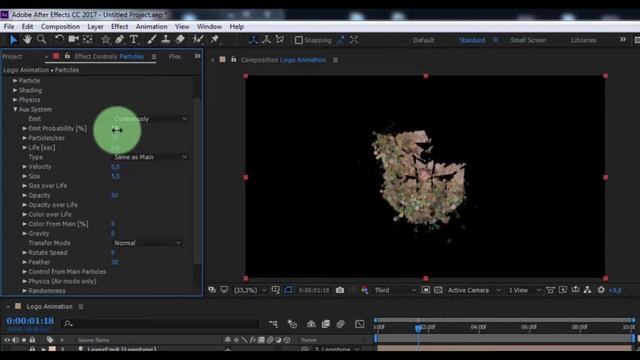Select the Unified Camera tool

pyautogui.click(x=73, y=40)
